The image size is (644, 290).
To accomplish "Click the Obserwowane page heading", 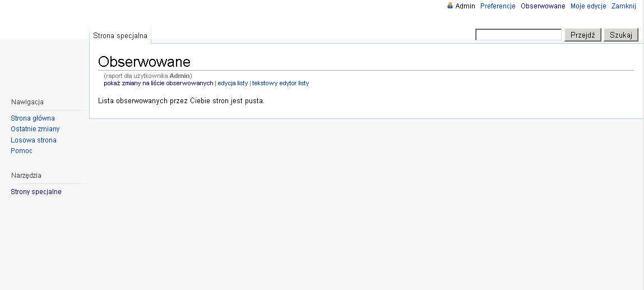I will click(x=144, y=62).
